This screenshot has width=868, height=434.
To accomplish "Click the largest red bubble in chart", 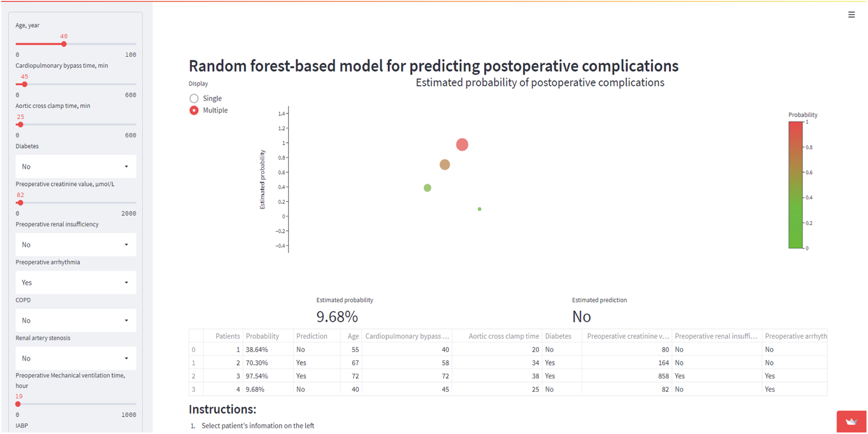I will (x=462, y=145).
